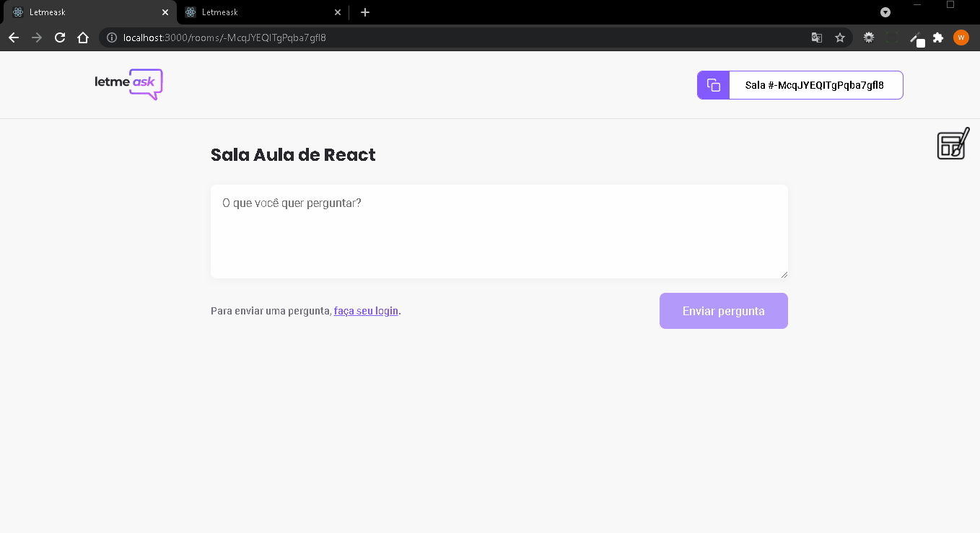Viewport: 980px width, 533px height.
Task: Click the letmeask logo
Action: [x=129, y=84]
